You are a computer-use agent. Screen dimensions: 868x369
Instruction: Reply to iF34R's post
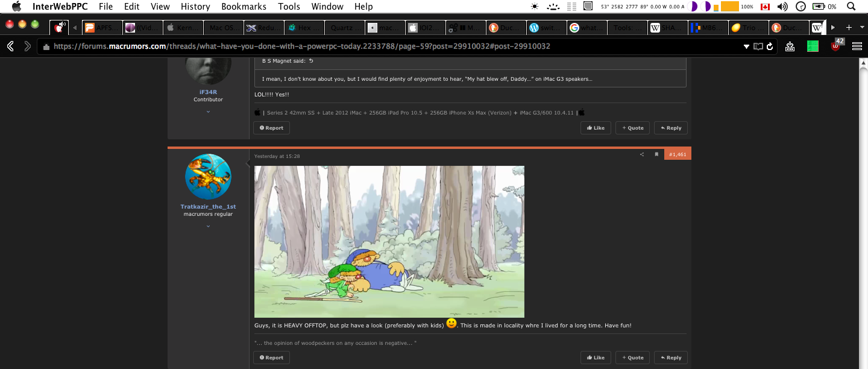(671, 128)
